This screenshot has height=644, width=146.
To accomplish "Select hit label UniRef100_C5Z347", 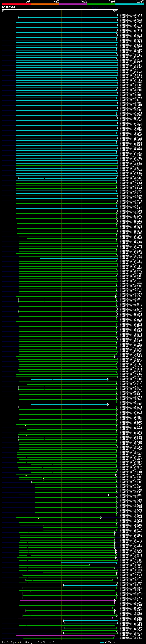I will [131, 311].
